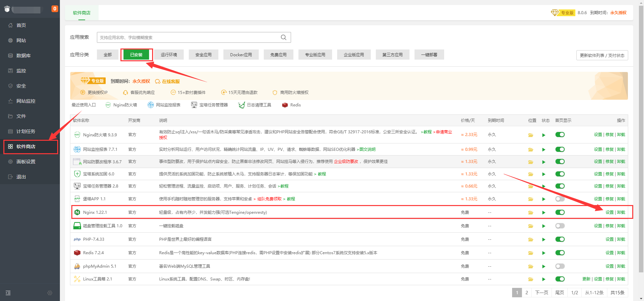Open folder location for 网站监控报表 7.7.1

point(531,150)
